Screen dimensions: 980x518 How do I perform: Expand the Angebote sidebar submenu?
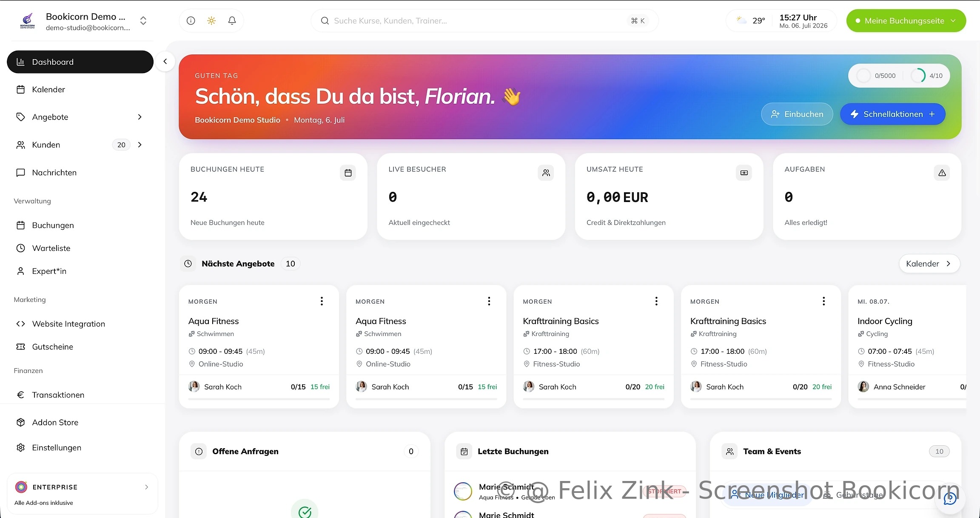tap(140, 117)
